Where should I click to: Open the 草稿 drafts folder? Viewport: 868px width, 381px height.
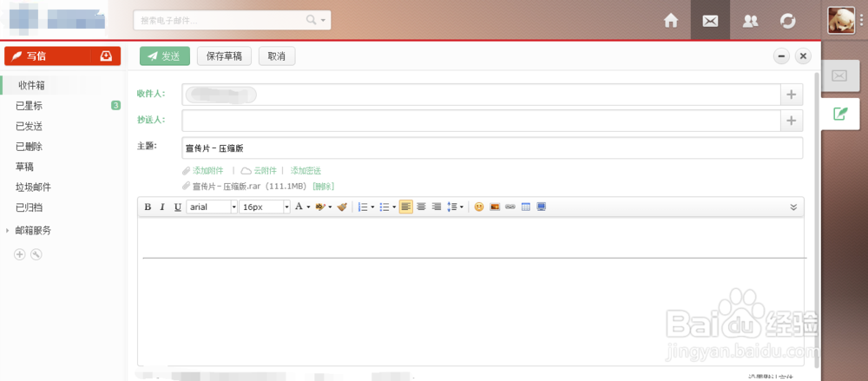pyautogui.click(x=25, y=167)
